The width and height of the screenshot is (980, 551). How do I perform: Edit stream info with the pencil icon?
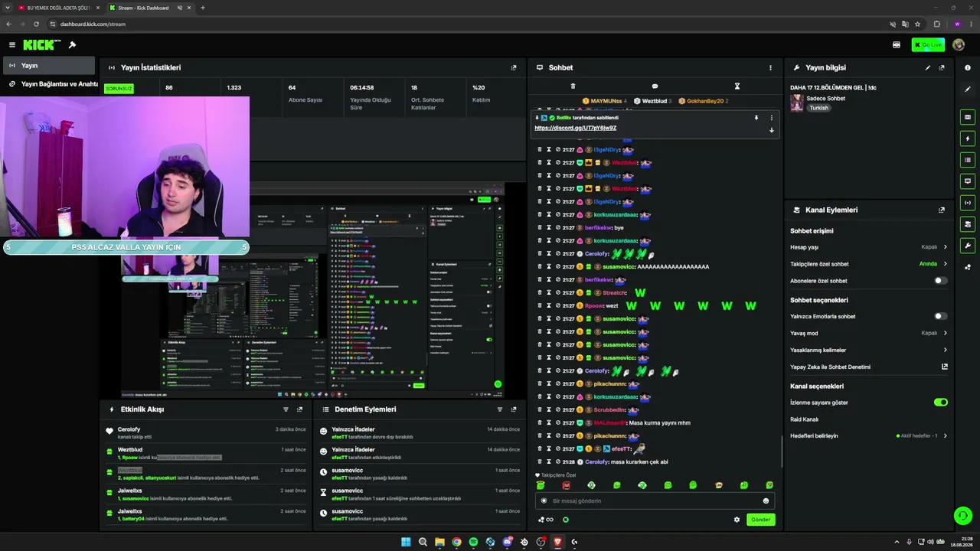[x=928, y=67]
